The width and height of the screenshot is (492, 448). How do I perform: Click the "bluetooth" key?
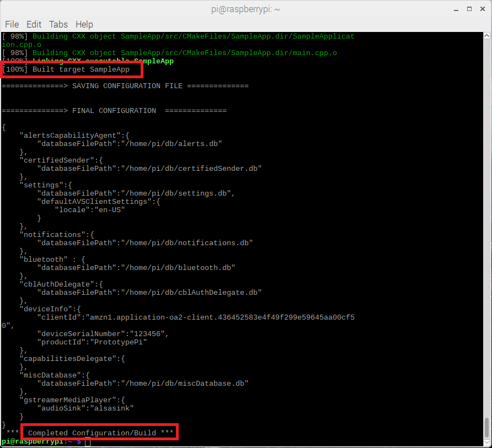coord(44,260)
